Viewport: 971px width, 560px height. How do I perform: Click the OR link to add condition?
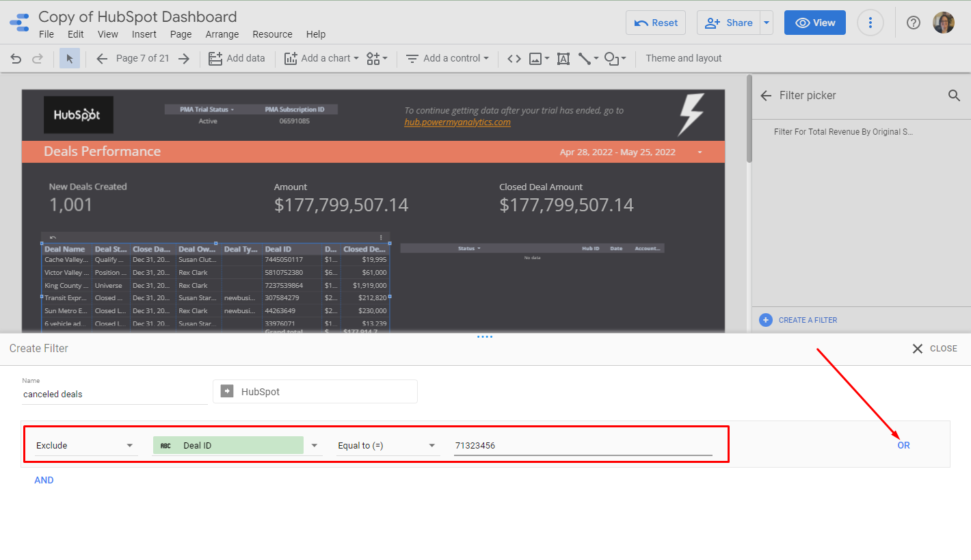[x=903, y=445]
